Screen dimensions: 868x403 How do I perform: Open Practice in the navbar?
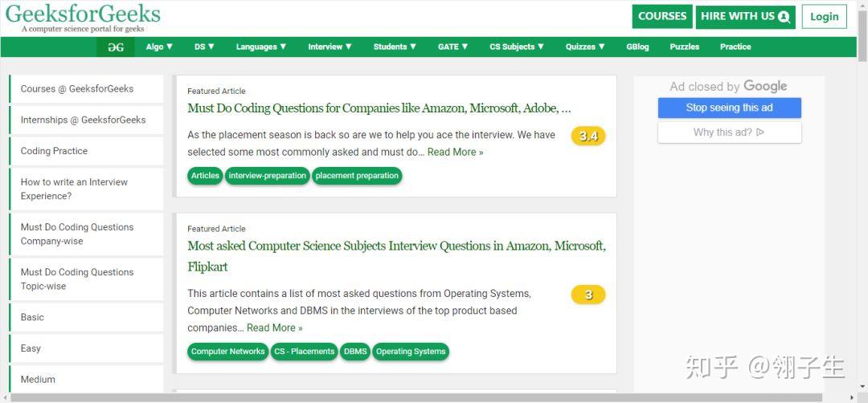pyautogui.click(x=735, y=47)
